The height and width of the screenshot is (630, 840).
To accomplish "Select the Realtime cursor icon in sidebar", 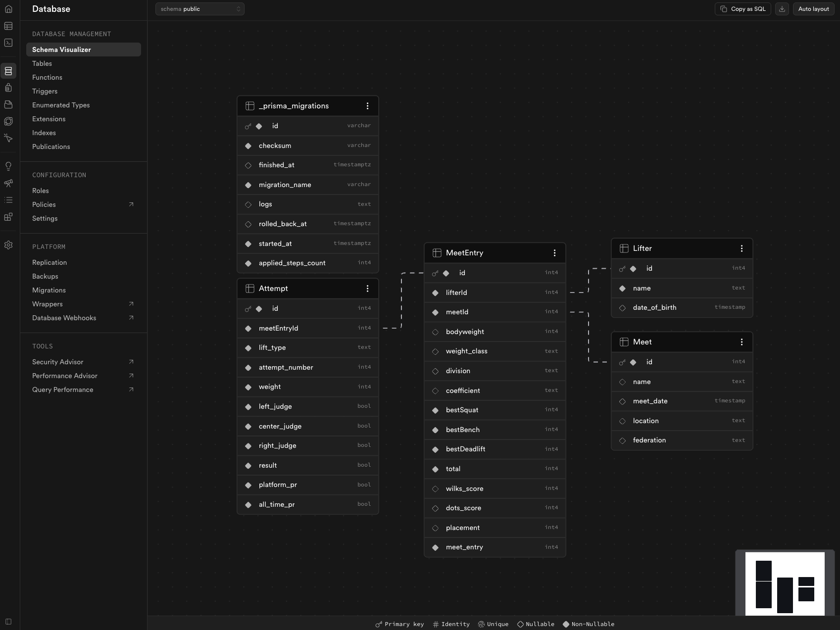I will pos(8,139).
